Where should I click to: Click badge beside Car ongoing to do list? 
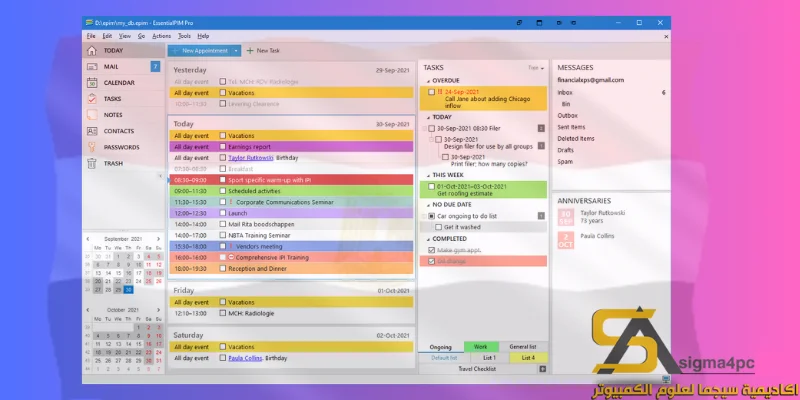541,216
